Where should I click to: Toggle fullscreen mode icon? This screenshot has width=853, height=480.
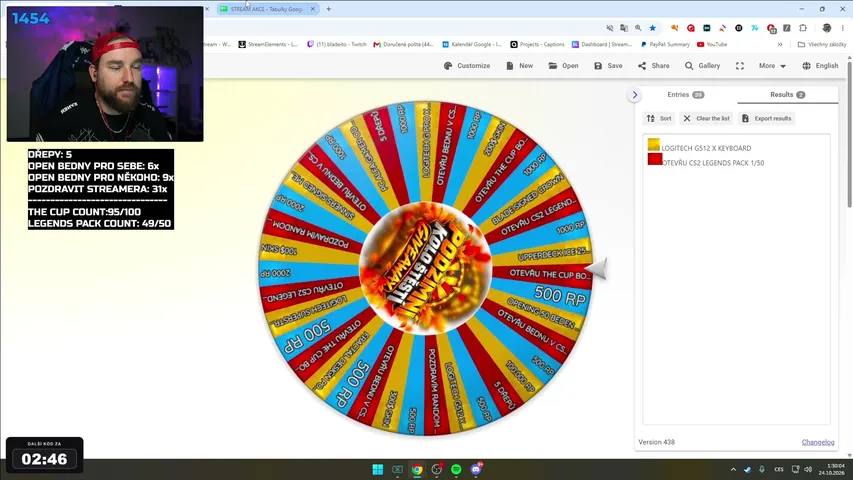coord(740,66)
